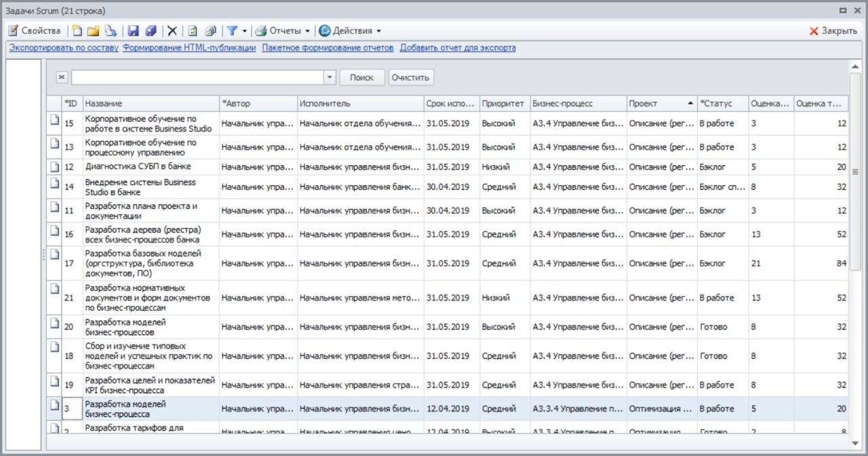
Task: Open Экспортировать по составу link
Action: (x=64, y=48)
